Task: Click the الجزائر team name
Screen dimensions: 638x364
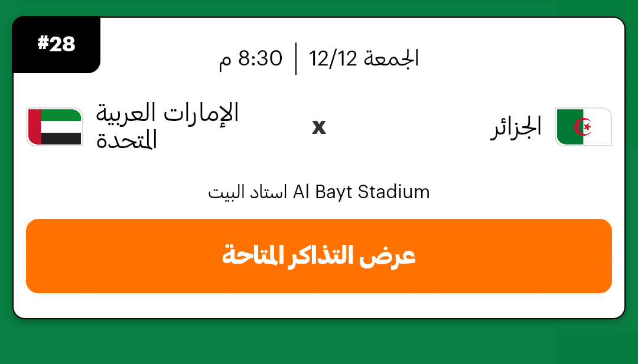Action: [x=516, y=127]
